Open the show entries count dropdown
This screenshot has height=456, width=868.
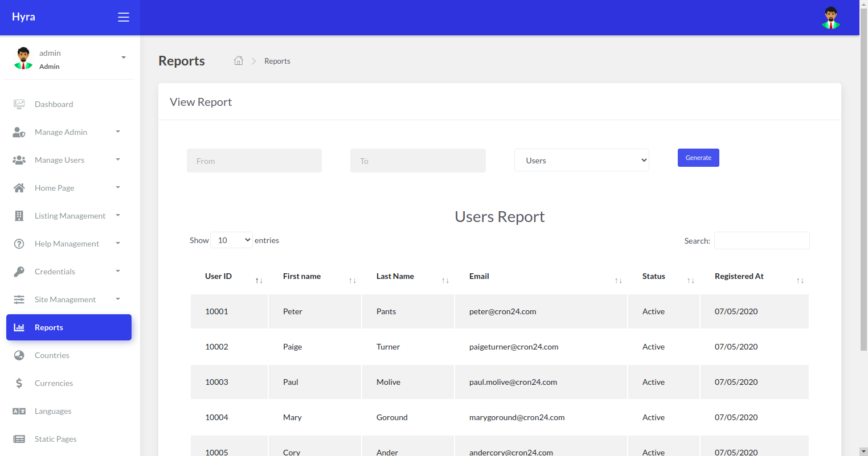coord(231,240)
